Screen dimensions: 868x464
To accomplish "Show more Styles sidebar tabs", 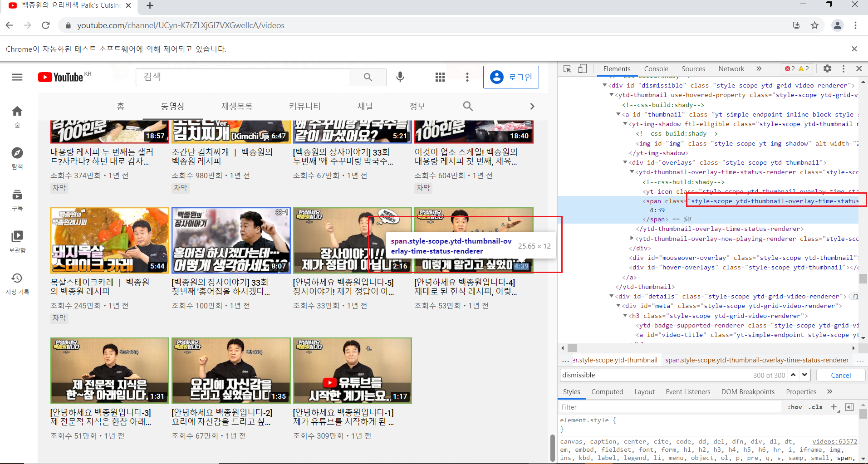I will (829, 391).
